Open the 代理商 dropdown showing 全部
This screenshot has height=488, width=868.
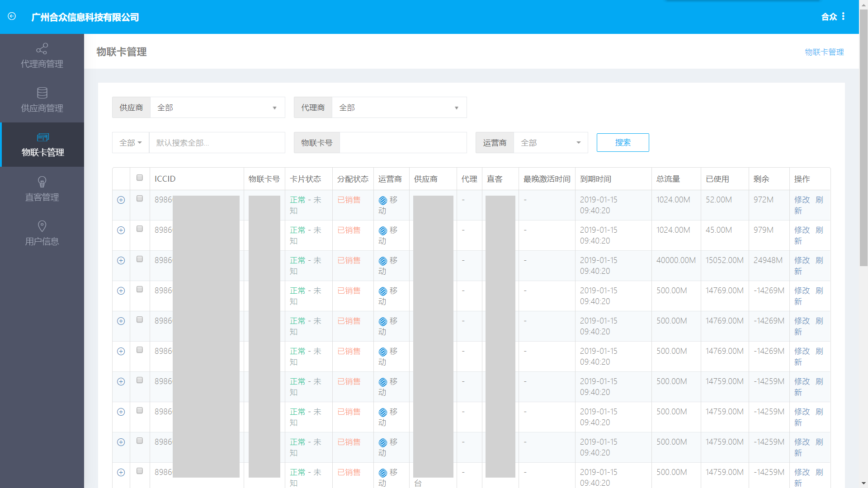(399, 108)
